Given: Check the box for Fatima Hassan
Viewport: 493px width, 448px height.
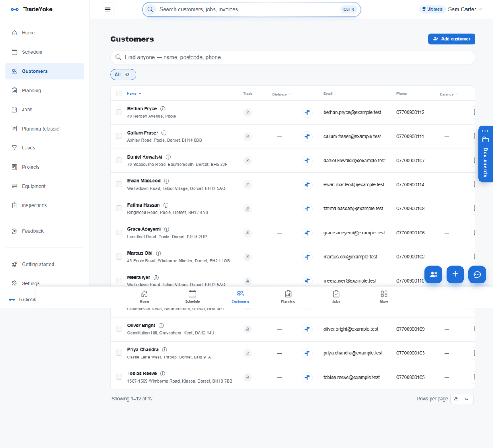Looking at the screenshot, I should [119, 208].
